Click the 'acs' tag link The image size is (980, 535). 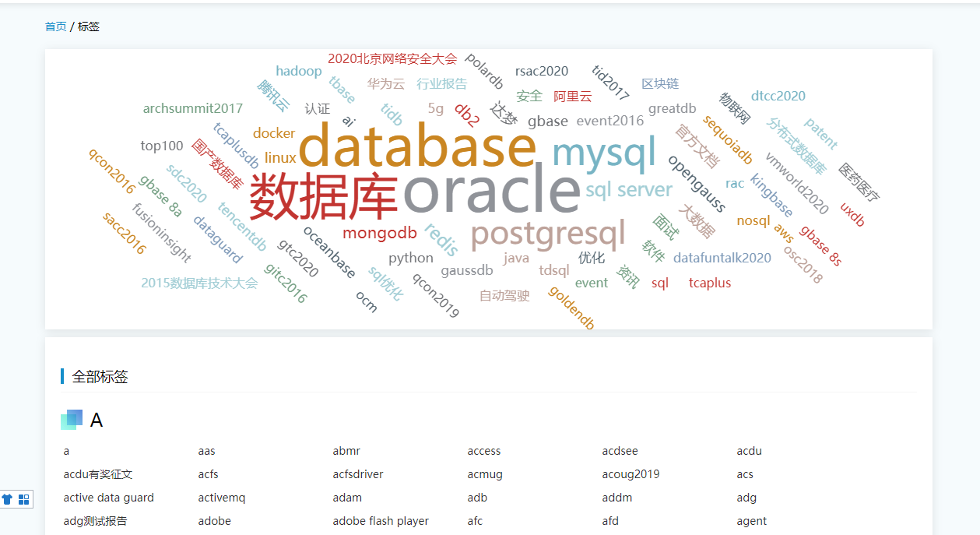pos(745,474)
